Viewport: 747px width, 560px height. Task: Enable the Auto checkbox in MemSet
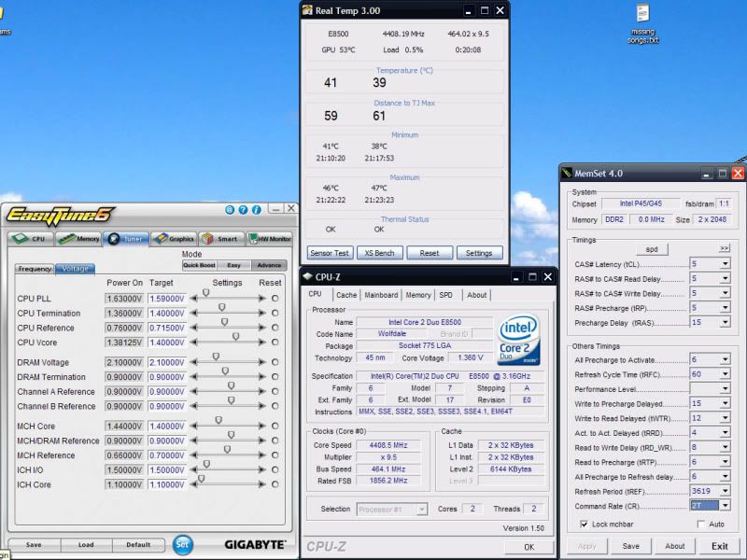point(701,525)
